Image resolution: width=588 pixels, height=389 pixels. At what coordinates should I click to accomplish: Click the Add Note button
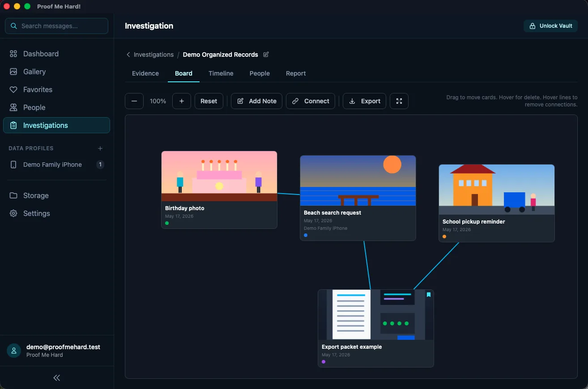[256, 101]
